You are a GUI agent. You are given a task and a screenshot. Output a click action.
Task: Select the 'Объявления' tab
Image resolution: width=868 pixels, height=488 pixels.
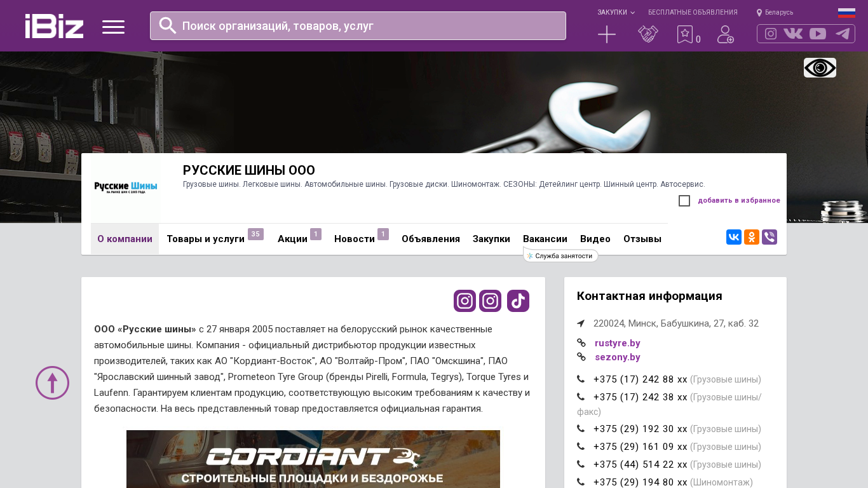tap(431, 239)
